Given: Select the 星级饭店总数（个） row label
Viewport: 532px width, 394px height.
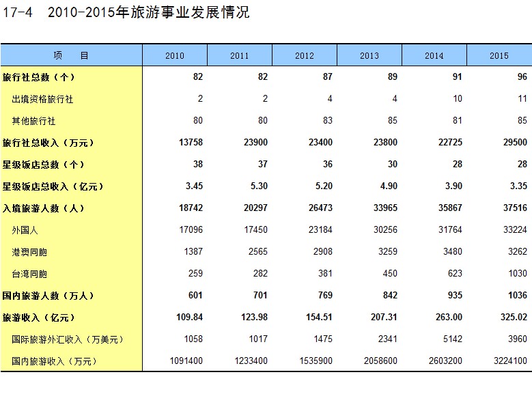Looking at the screenshot, I should point(44,165).
